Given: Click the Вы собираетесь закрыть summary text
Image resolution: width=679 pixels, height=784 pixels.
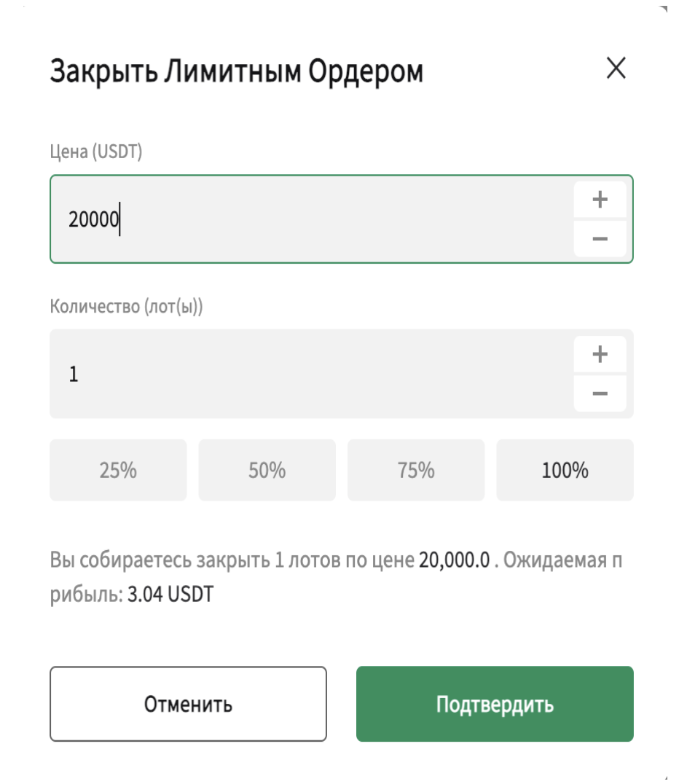Looking at the screenshot, I should (160, 560).
